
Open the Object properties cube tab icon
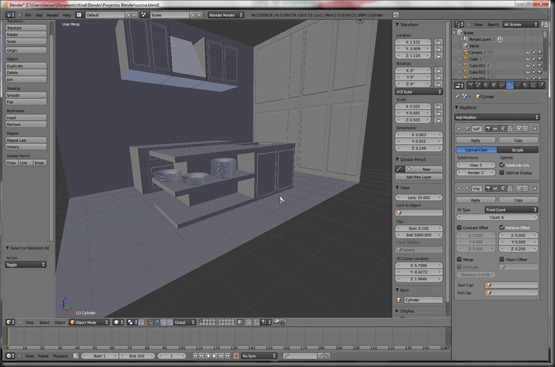(494, 85)
